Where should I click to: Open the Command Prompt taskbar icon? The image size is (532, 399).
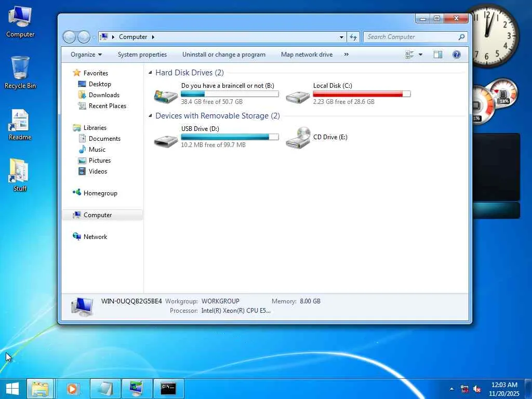pyautogui.click(x=168, y=389)
